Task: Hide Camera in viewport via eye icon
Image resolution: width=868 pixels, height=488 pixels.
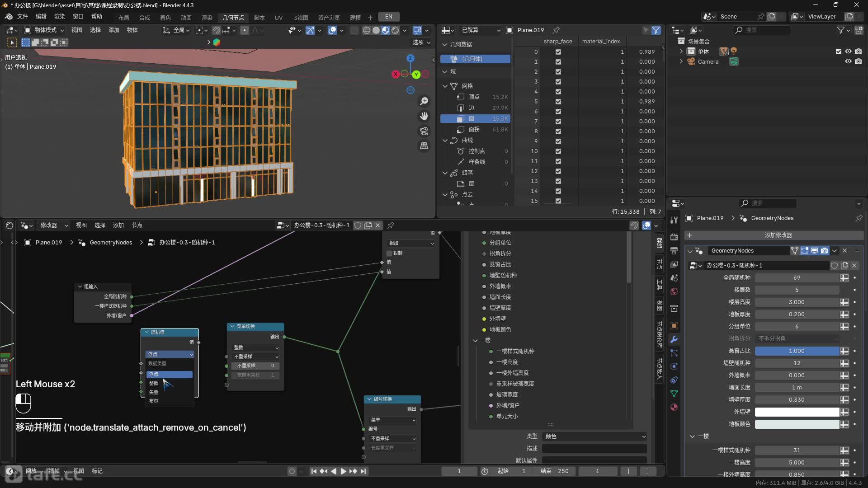Action: point(848,61)
